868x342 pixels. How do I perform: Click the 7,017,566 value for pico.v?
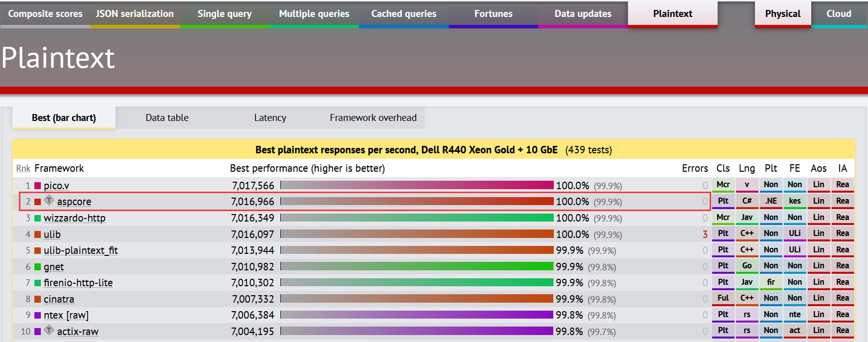click(x=253, y=186)
